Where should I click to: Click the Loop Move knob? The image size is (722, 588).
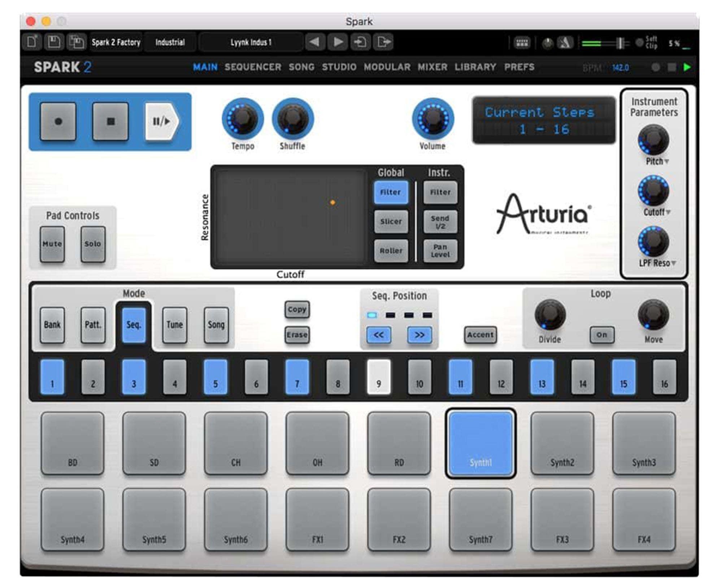coord(653,315)
